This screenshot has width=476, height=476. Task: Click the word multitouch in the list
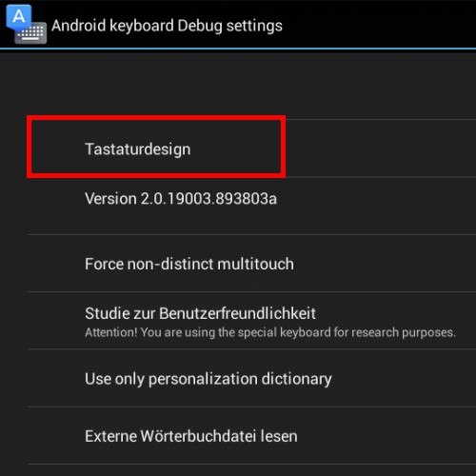click(x=255, y=264)
